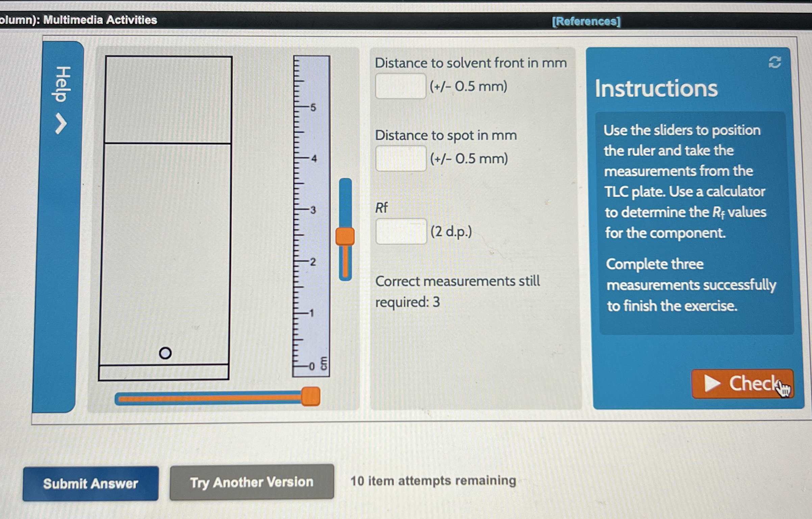Open the References link in the header

(586, 21)
